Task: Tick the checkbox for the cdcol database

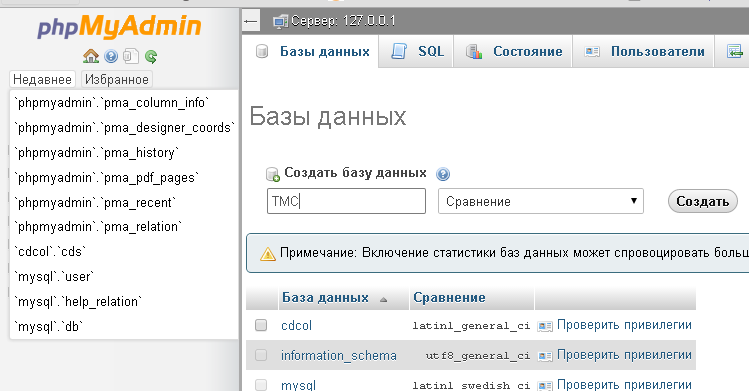Action: pyautogui.click(x=261, y=326)
